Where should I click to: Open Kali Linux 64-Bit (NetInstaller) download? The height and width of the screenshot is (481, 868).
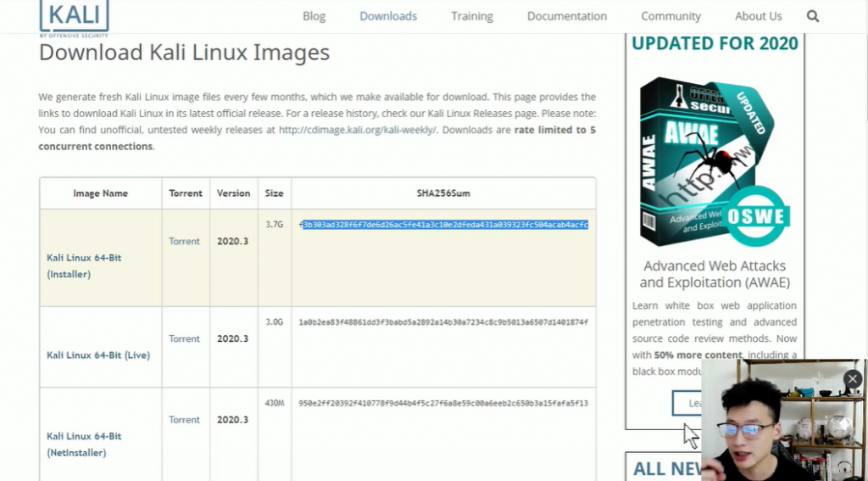coord(84,444)
